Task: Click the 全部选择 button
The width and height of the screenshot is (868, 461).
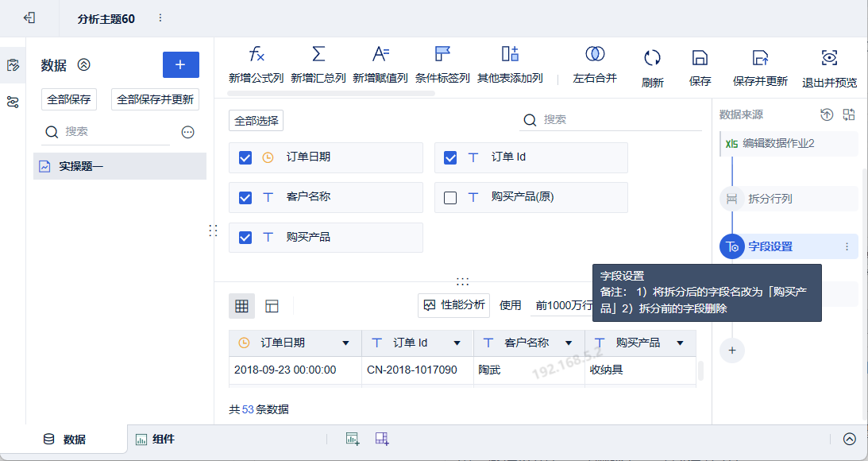Action: [257, 121]
